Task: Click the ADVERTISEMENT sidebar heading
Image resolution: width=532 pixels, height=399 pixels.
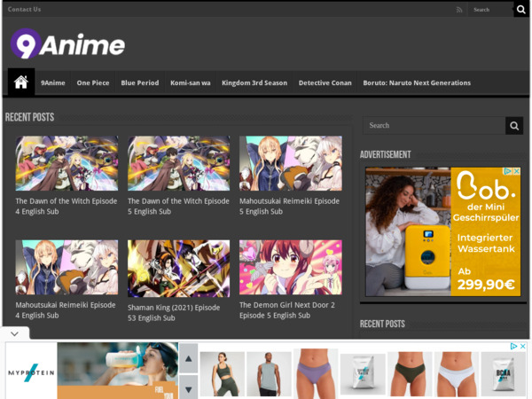Action: [x=386, y=154]
